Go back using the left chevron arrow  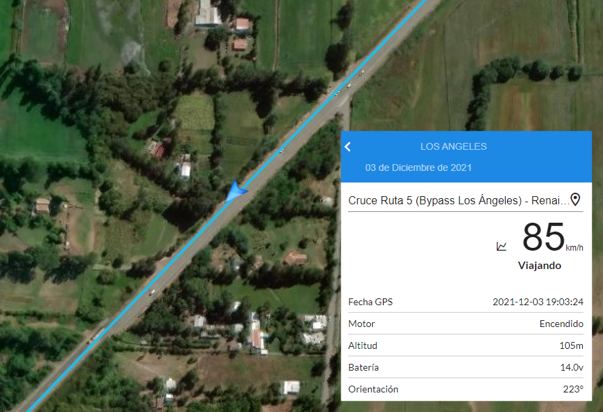(x=348, y=147)
